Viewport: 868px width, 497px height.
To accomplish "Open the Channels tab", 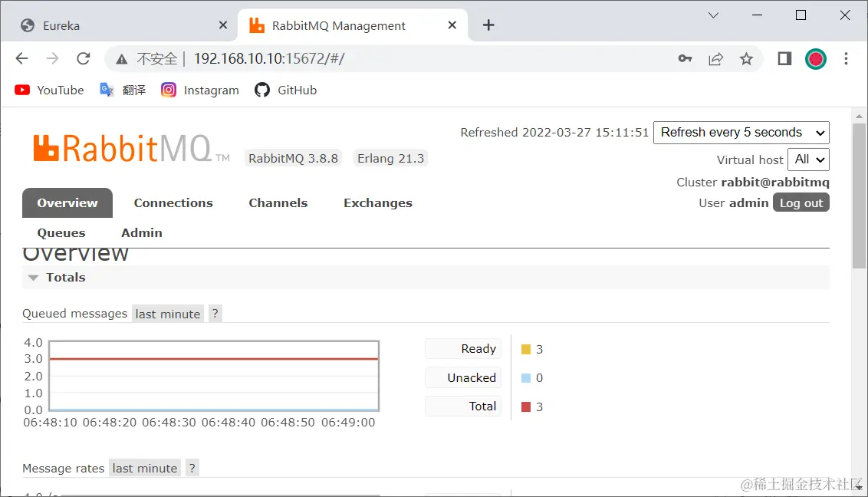I will pyautogui.click(x=278, y=203).
